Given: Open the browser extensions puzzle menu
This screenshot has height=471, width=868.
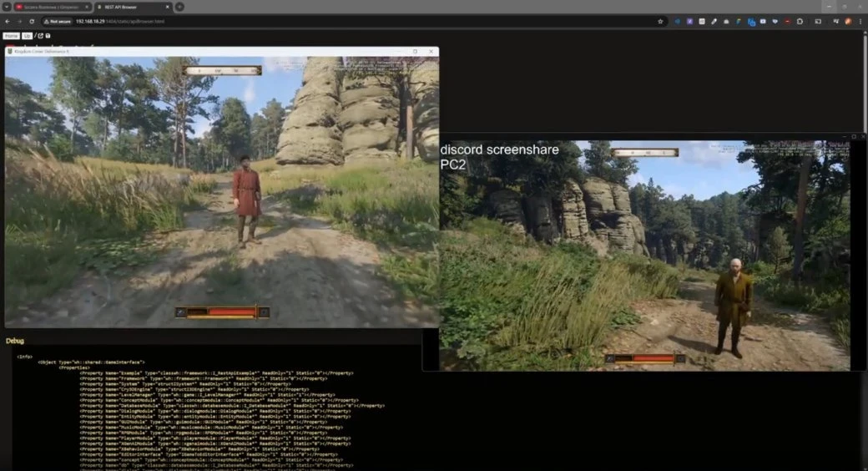Looking at the screenshot, I should [x=800, y=21].
